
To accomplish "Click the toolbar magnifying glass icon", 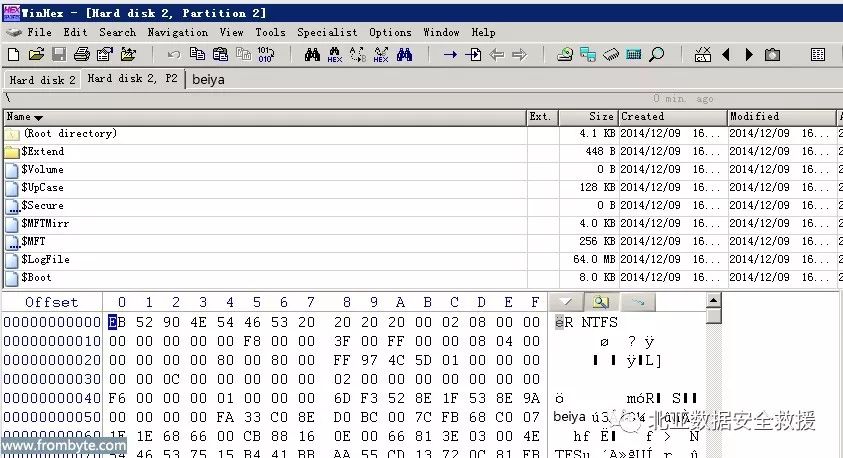I will [656, 54].
